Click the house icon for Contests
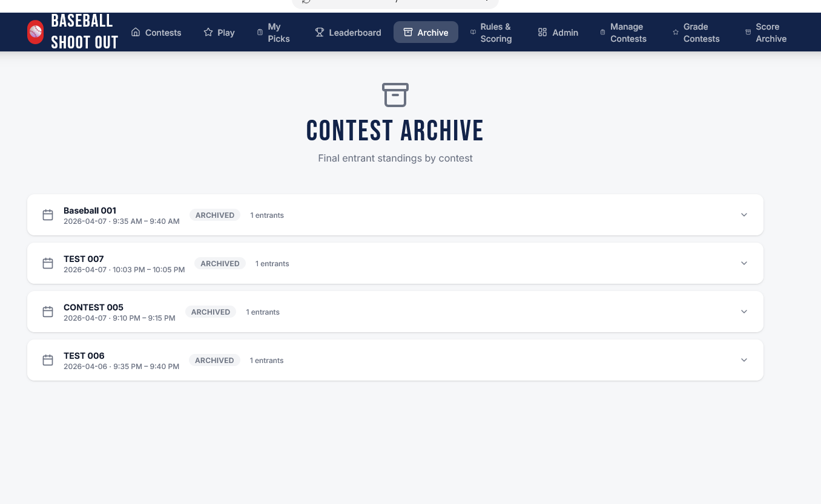This screenshot has width=821, height=504. [136, 32]
